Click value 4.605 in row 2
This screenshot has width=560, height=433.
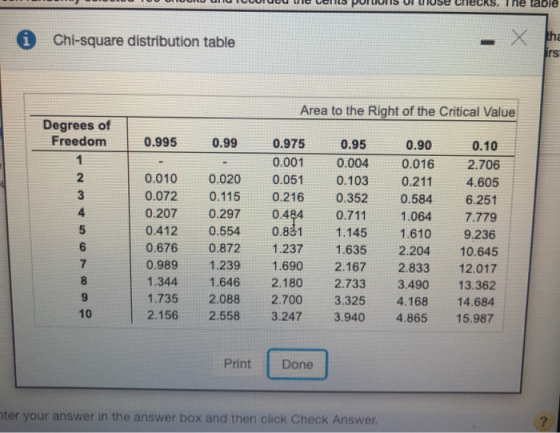(x=482, y=182)
